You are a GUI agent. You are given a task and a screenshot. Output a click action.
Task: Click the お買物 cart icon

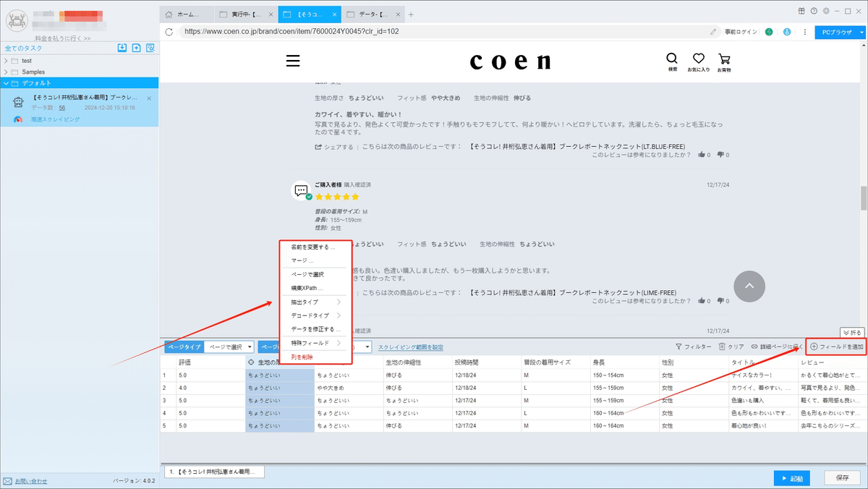(x=724, y=58)
